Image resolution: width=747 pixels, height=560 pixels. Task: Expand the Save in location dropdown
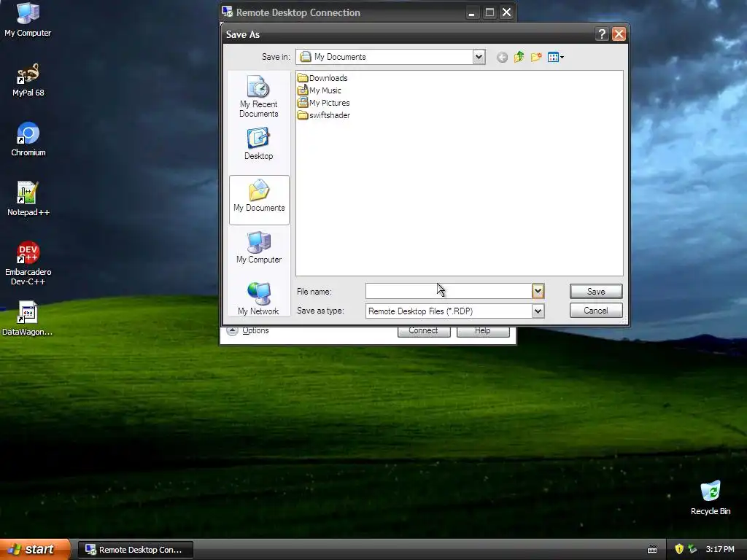pos(479,57)
